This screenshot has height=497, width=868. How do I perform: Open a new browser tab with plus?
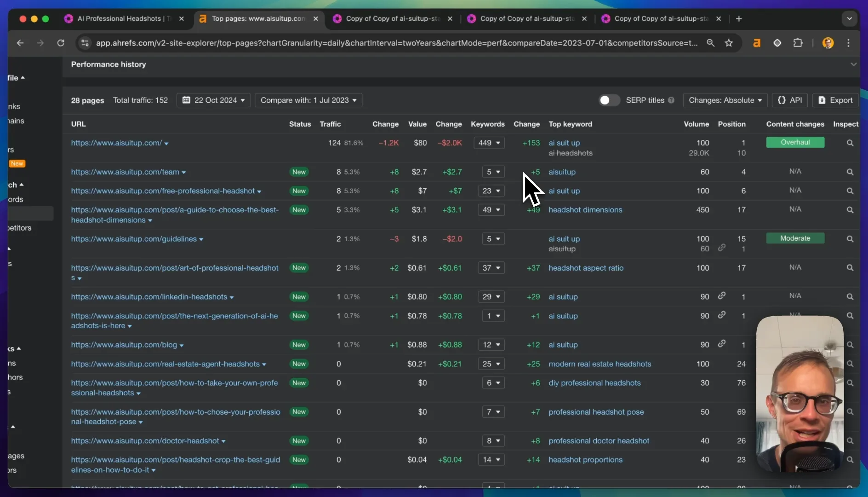[739, 19]
